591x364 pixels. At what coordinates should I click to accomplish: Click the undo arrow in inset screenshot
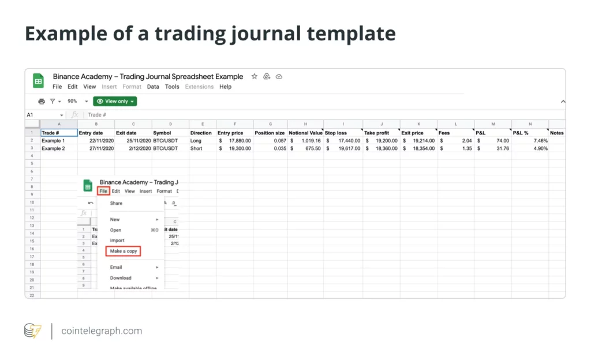[91, 203]
